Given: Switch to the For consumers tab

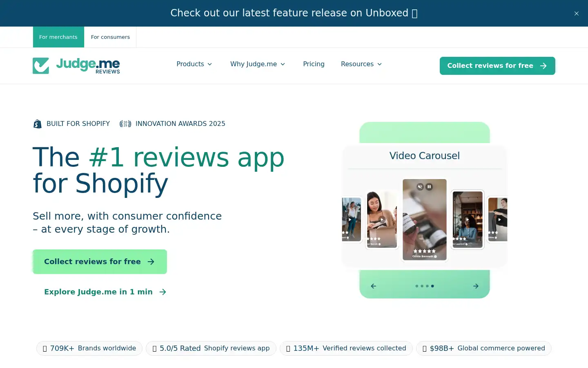Looking at the screenshot, I should pyautogui.click(x=110, y=37).
